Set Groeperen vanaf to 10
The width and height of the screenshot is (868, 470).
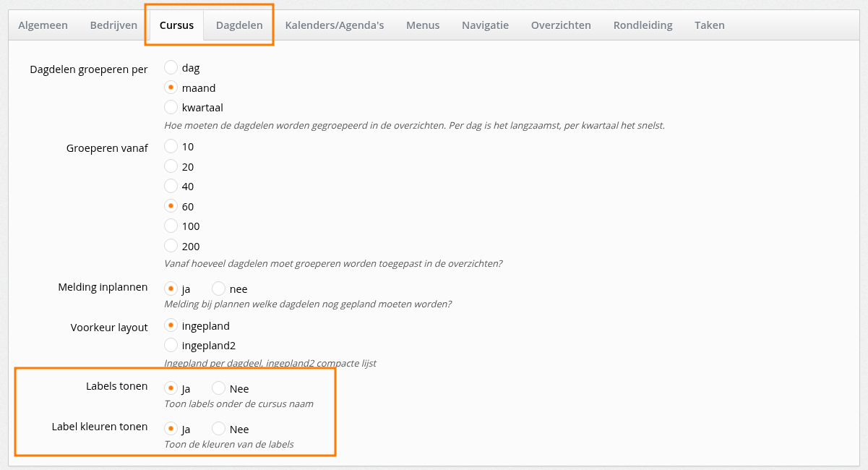pyautogui.click(x=171, y=147)
